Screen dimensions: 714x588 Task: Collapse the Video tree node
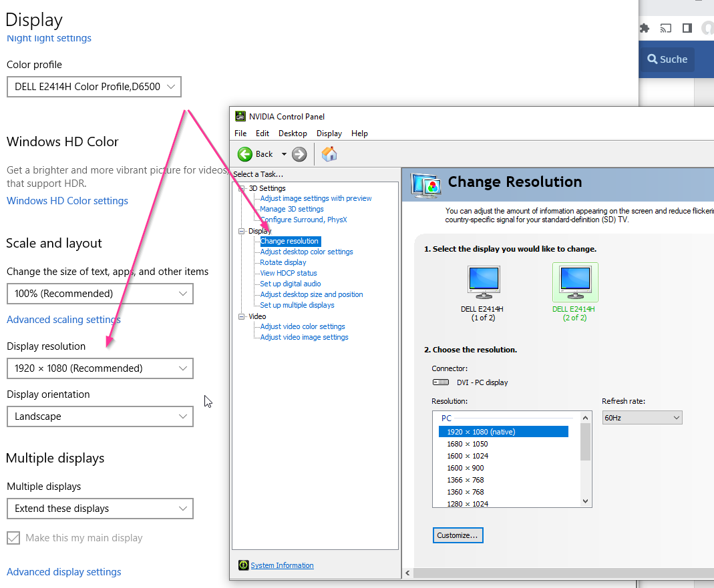[x=241, y=316]
